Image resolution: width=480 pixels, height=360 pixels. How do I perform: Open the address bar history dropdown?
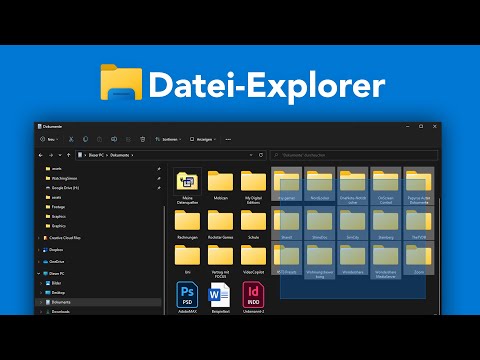pyautogui.click(x=251, y=155)
